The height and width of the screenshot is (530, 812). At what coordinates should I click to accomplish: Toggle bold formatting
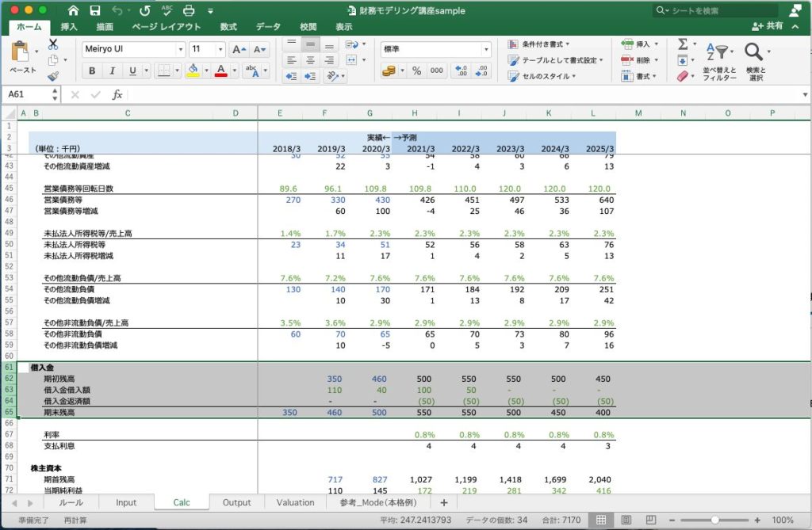click(92, 71)
